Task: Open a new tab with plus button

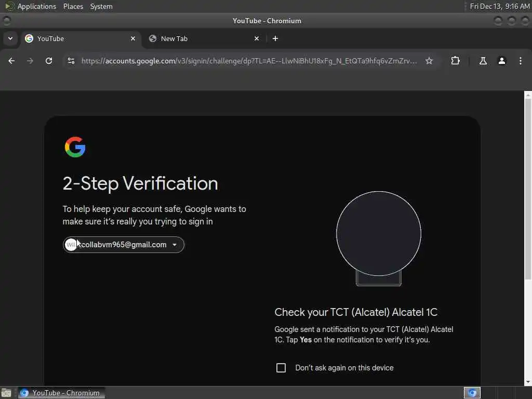Action: pos(275,38)
